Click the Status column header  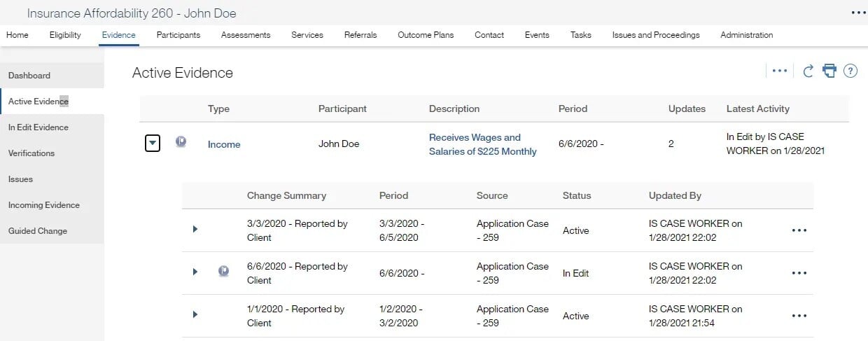point(577,195)
